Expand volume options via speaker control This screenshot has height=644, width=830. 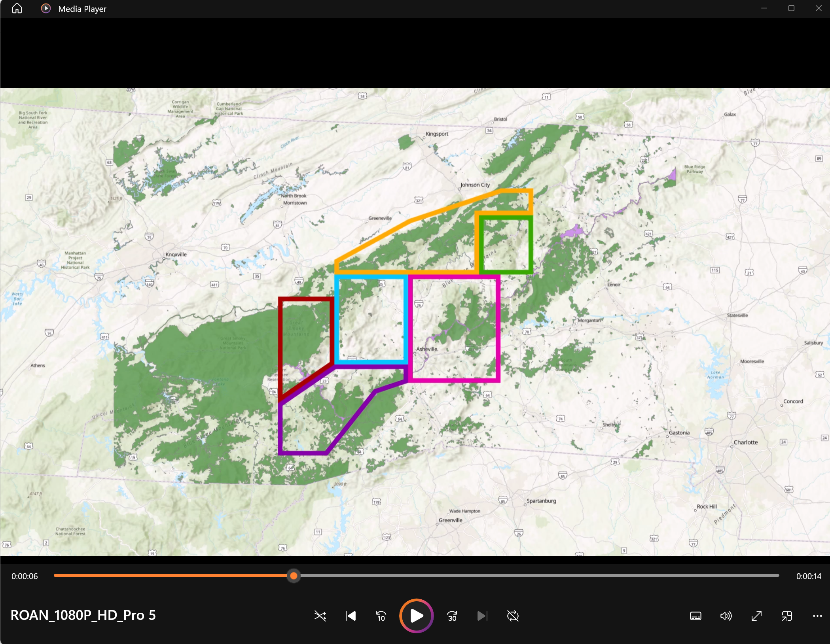[x=726, y=616]
